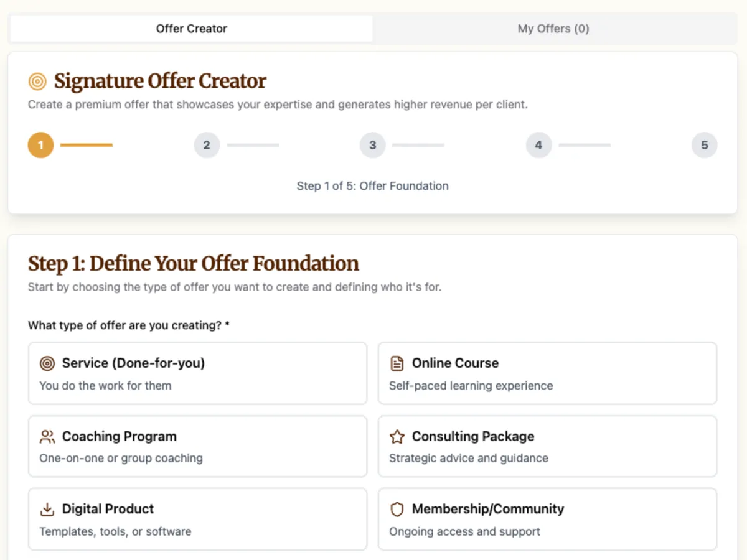Select the Membership/Community option
Image resolution: width=747 pixels, height=560 pixels.
[x=548, y=520]
